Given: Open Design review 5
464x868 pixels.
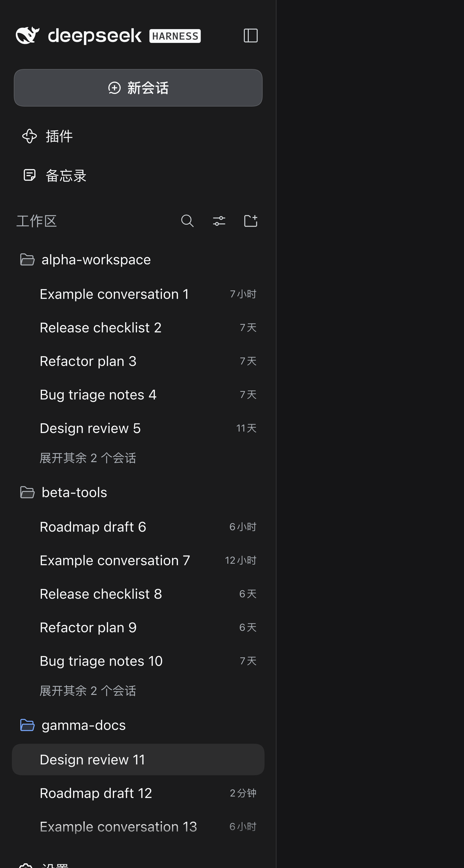Looking at the screenshot, I should pos(138,428).
